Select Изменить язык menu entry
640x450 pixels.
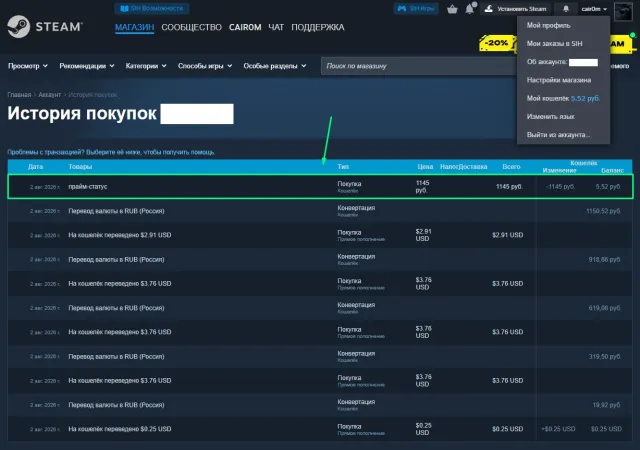[550, 117]
